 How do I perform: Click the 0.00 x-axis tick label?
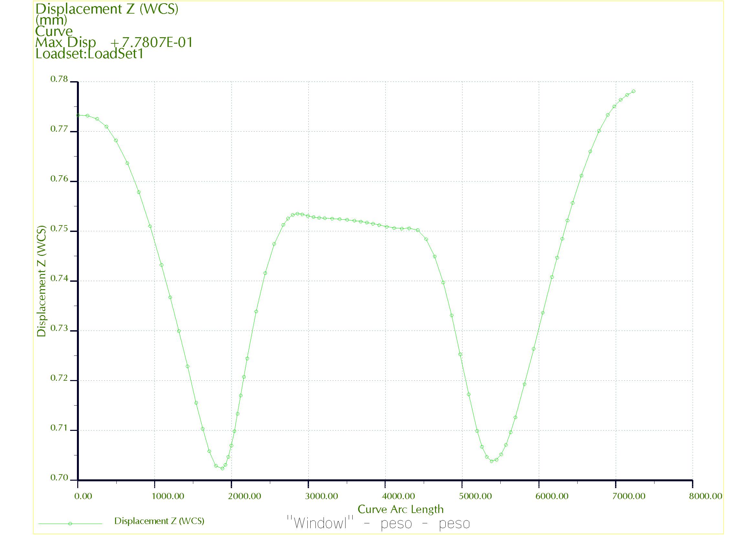[83, 497]
